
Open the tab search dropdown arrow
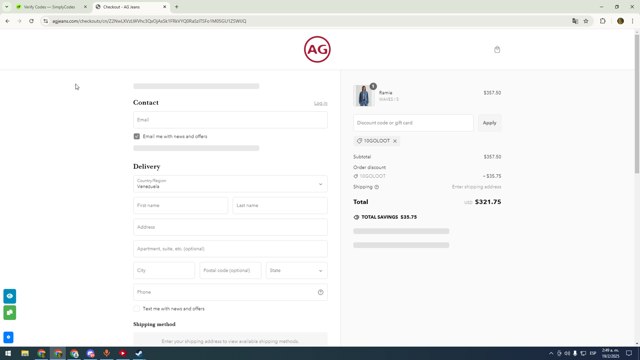(7, 7)
